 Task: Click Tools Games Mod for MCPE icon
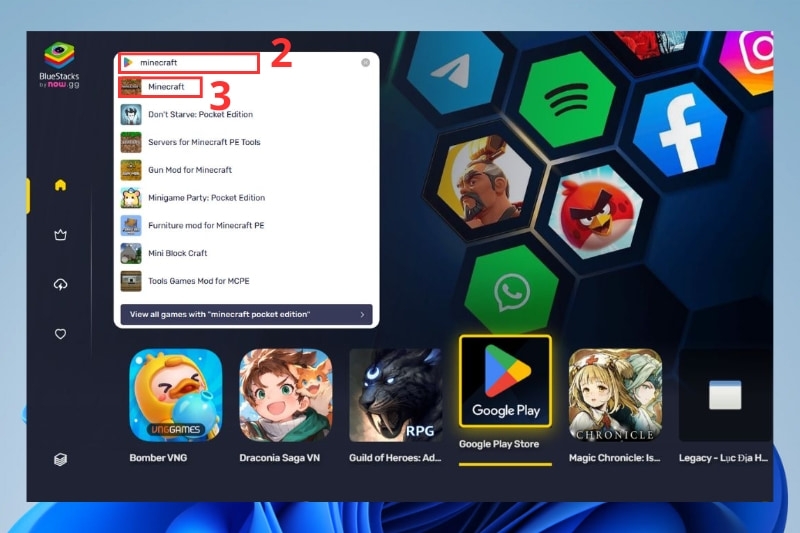[x=131, y=281]
